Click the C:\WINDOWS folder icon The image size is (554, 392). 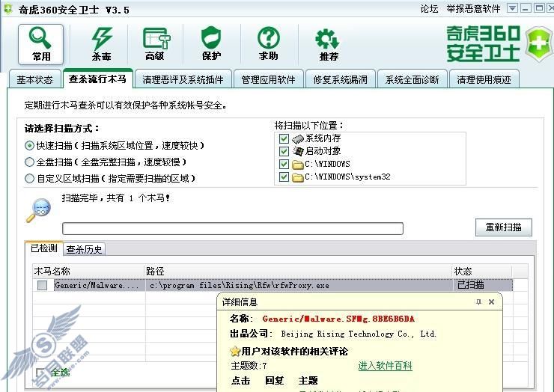tap(298, 165)
